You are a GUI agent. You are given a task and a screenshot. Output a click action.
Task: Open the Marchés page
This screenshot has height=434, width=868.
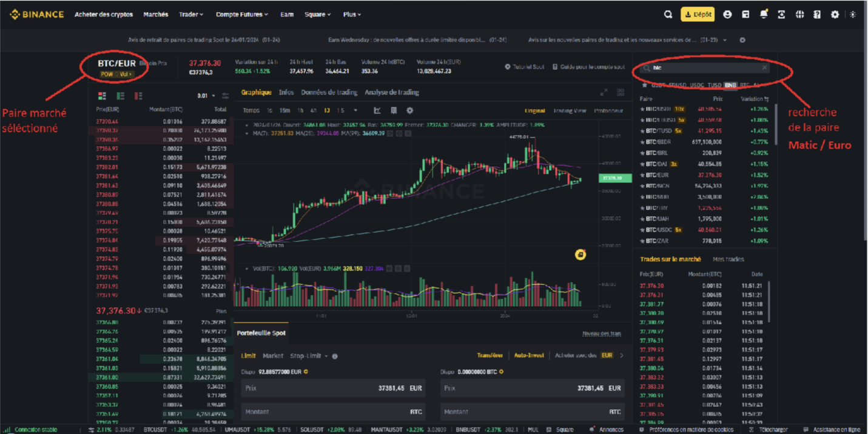pyautogui.click(x=156, y=15)
